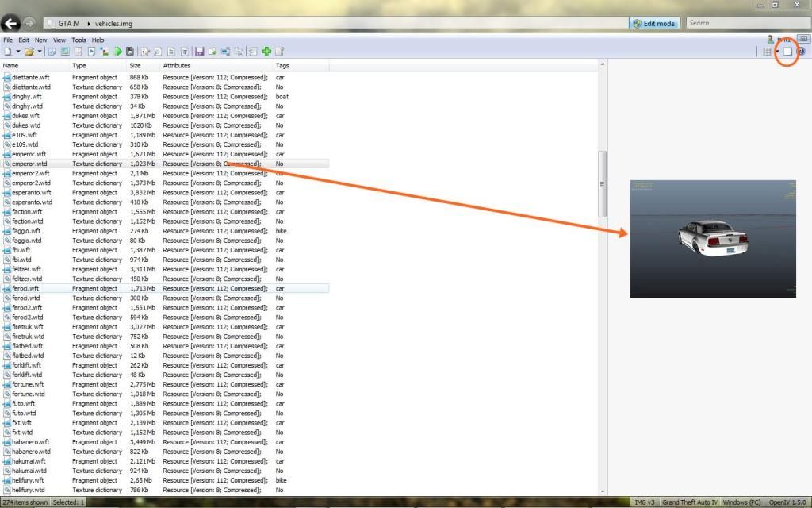812x508 pixels.
Task: Click the new document toolbar icon
Action: point(7,52)
